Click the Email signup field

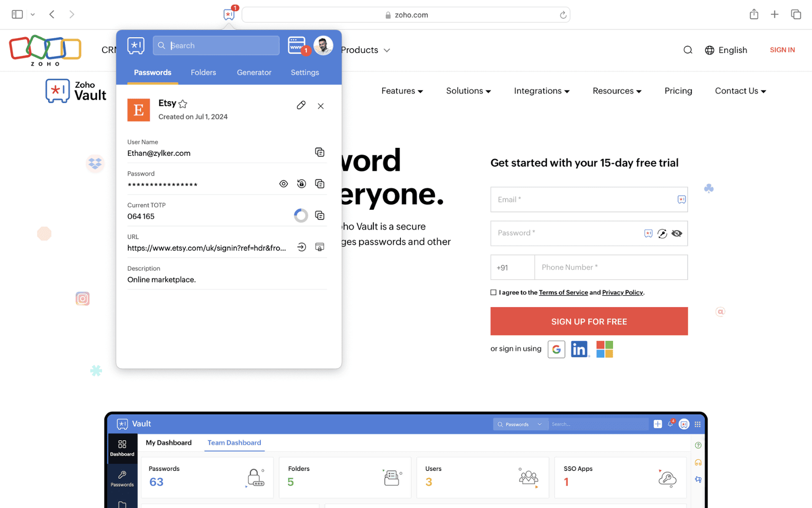tap(589, 200)
